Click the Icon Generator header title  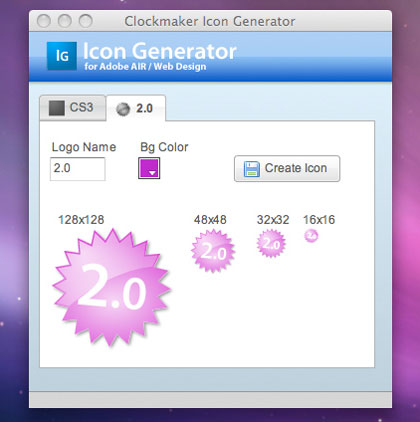point(160,51)
